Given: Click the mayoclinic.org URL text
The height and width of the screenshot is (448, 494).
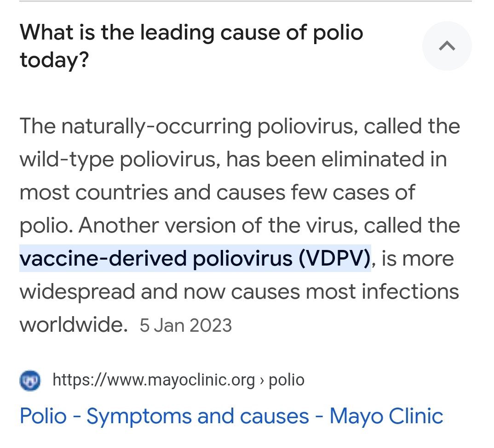Looking at the screenshot, I should tap(154, 380).
